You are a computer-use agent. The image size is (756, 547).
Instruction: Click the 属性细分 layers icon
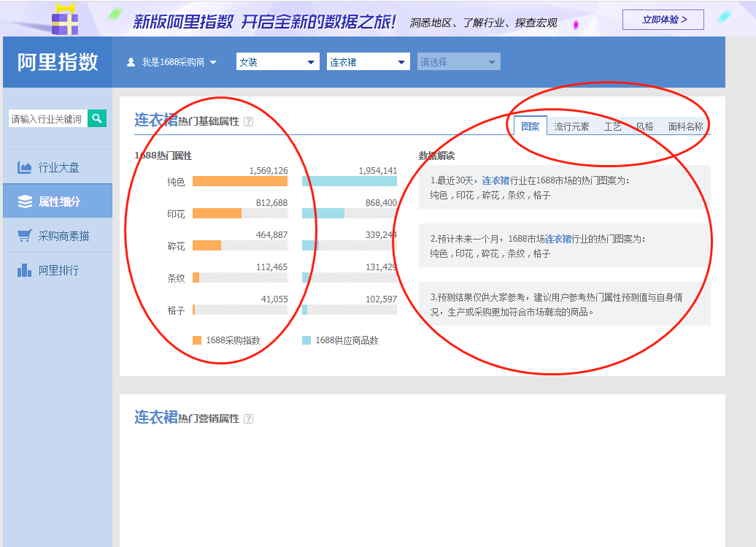click(x=25, y=201)
